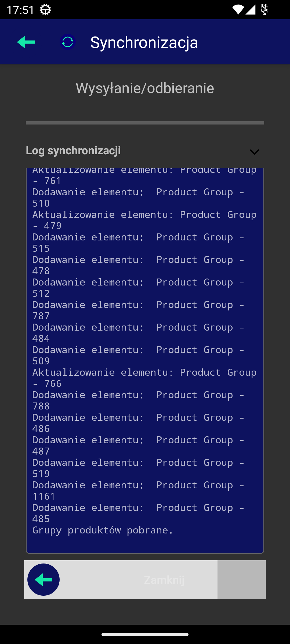Select the Aktualizowanie entry for Product Group 766
Image resolution: width=290 pixels, height=644 pixels.
click(144, 378)
